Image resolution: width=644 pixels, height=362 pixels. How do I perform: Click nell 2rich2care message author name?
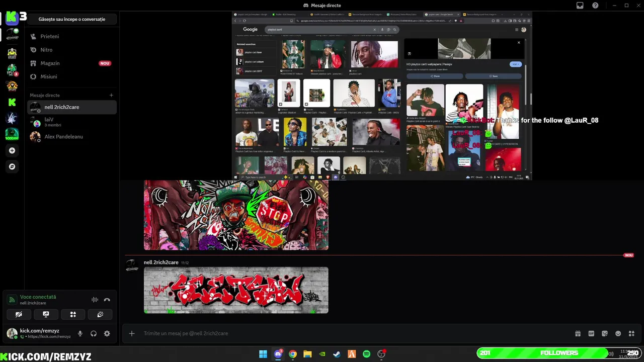(161, 262)
